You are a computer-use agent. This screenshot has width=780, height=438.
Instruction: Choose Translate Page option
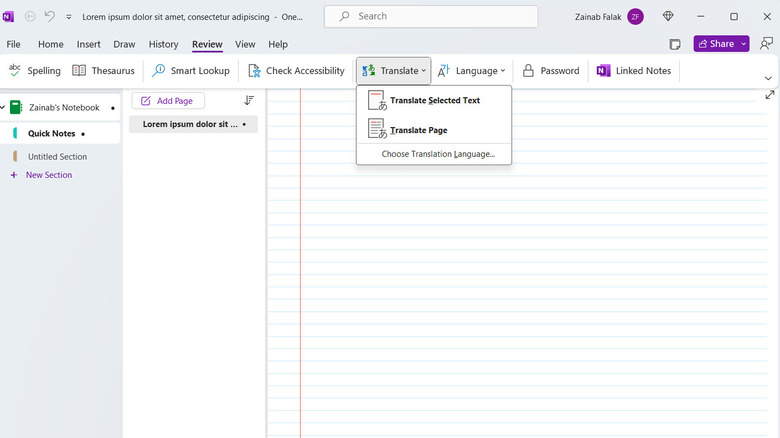point(418,130)
